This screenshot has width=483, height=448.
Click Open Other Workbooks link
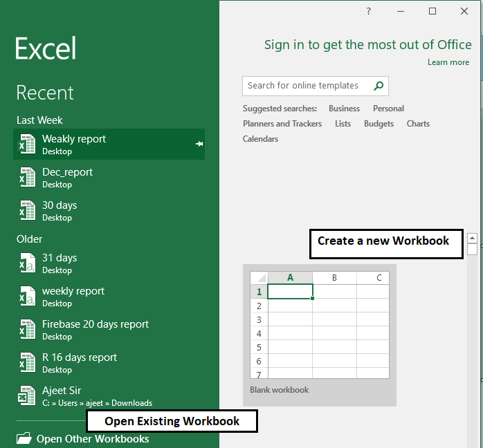pos(93,439)
